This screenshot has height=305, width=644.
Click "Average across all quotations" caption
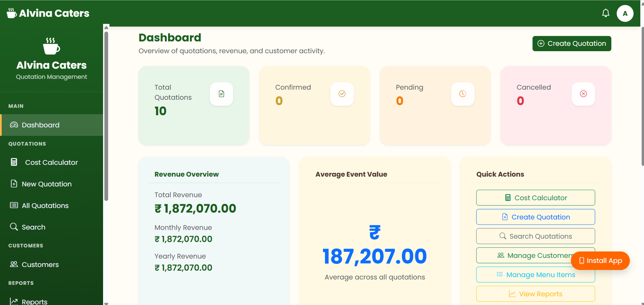click(375, 277)
